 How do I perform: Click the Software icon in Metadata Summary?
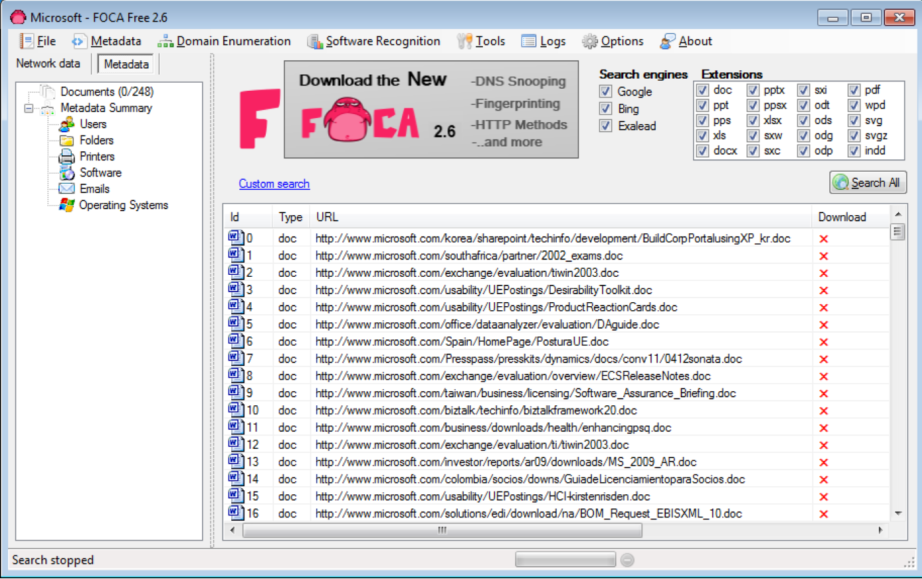coord(66,173)
